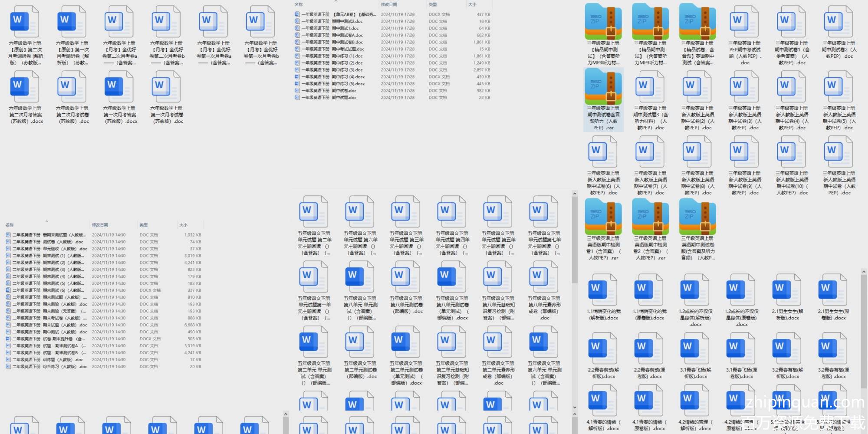Select row 二年级英语下册 单元验收（人教版）.doc
This screenshot has height=434, width=868.
click(104, 249)
